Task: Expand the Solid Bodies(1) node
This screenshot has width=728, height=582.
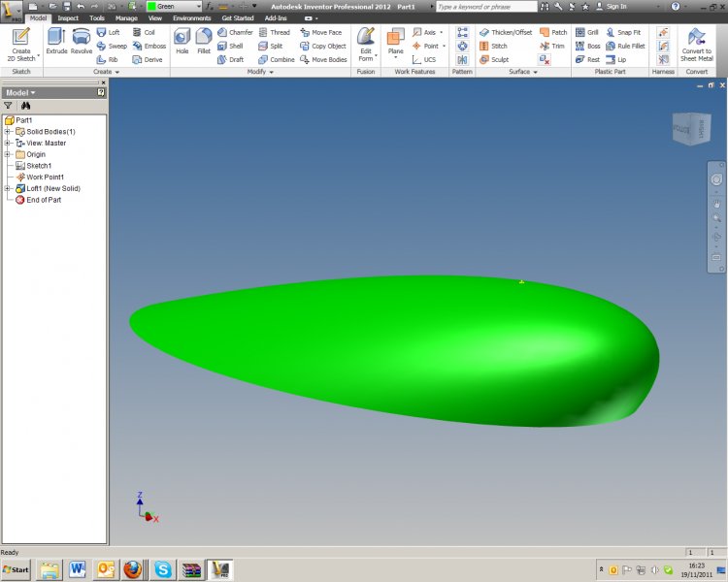Action: 7,131
